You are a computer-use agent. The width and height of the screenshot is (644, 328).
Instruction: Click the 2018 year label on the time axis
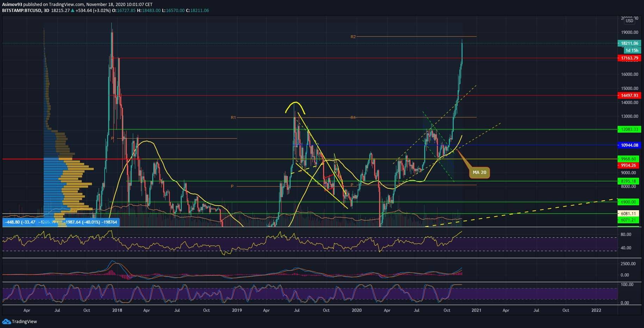click(117, 310)
